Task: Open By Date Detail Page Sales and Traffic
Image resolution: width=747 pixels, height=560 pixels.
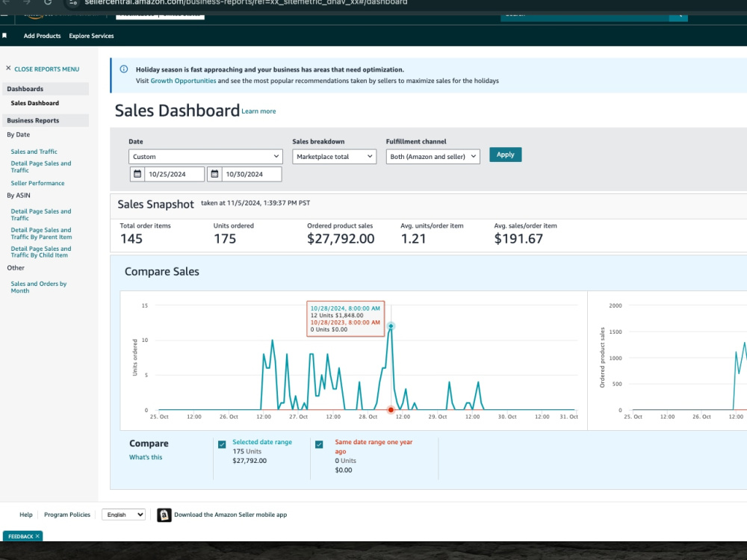Action: point(41,167)
